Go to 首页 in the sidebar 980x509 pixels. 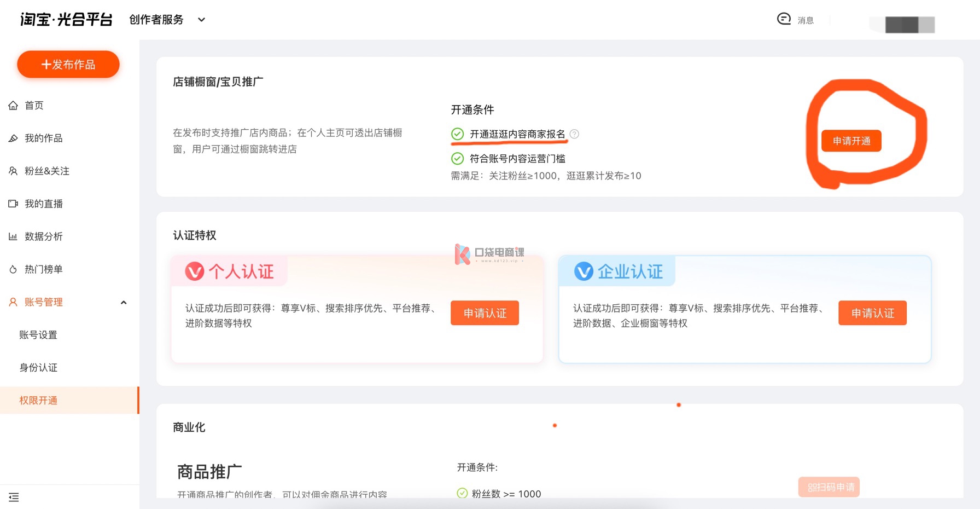tap(34, 105)
